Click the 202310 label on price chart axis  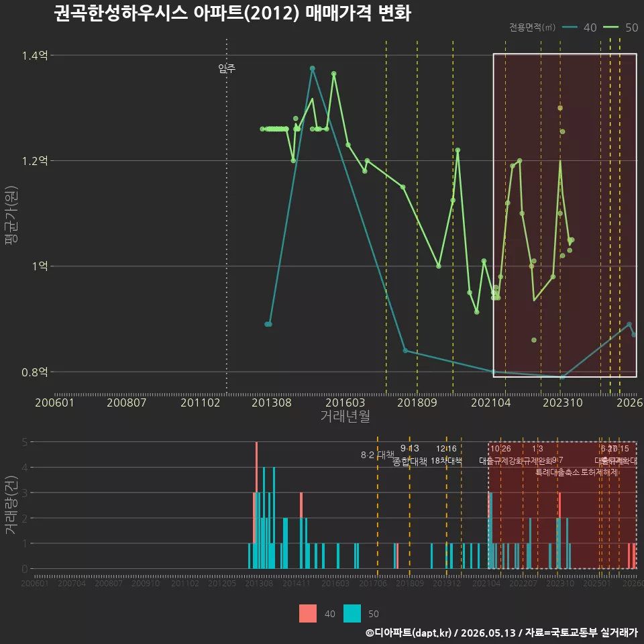click(563, 402)
